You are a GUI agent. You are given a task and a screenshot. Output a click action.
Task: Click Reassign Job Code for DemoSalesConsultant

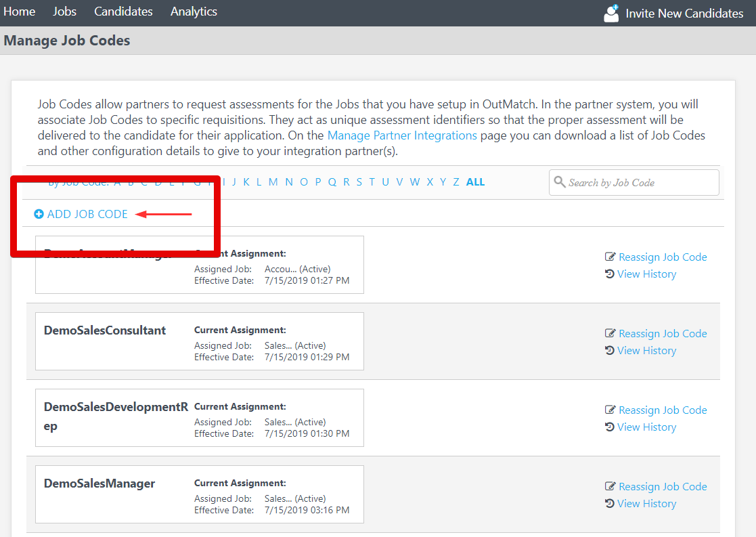663,333
